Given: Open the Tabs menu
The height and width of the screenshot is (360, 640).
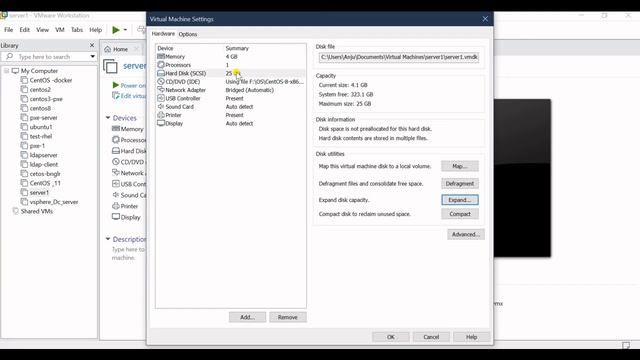Looking at the screenshot, I should [x=77, y=30].
